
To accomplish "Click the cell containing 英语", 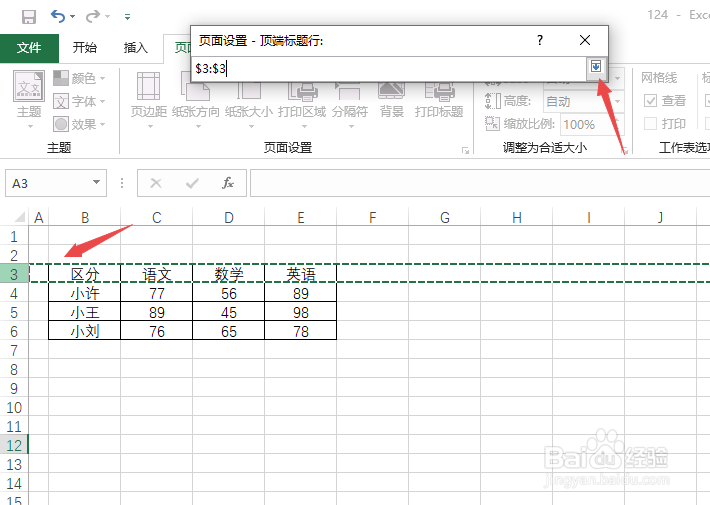I will coord(301,274).
